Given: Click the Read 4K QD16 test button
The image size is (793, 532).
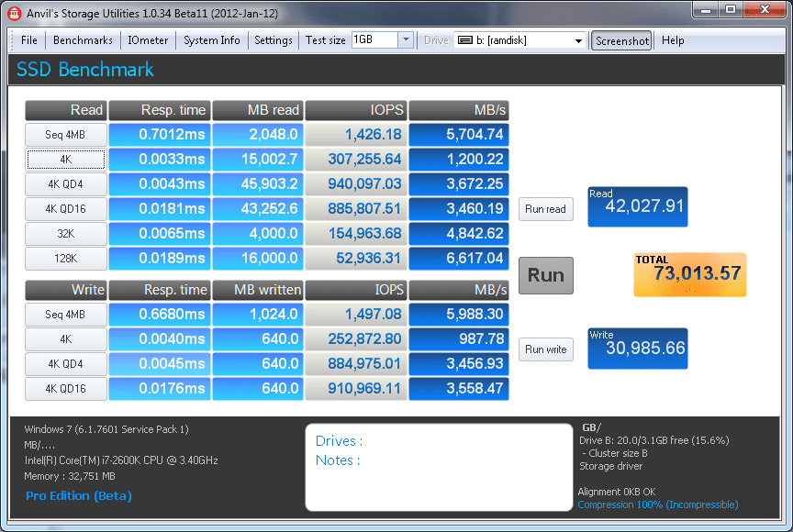Looking at the screenshot, I should (66, 208).
